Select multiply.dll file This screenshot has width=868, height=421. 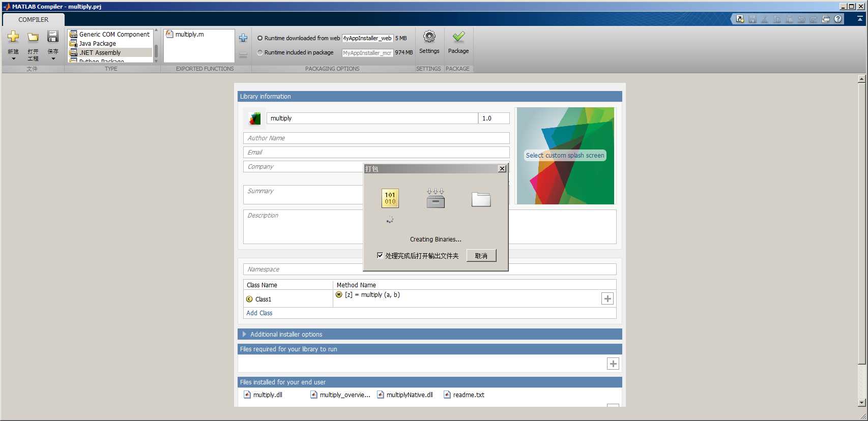[263, 395]
